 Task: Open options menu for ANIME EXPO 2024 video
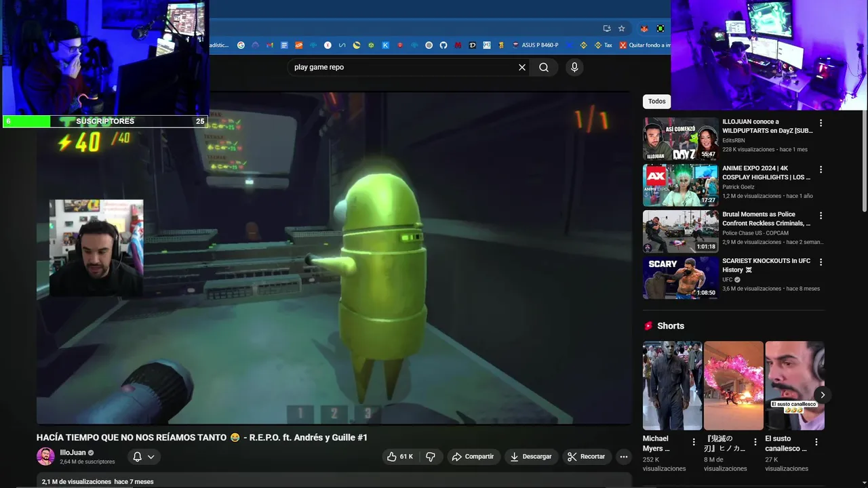click(x=821, y=169)
